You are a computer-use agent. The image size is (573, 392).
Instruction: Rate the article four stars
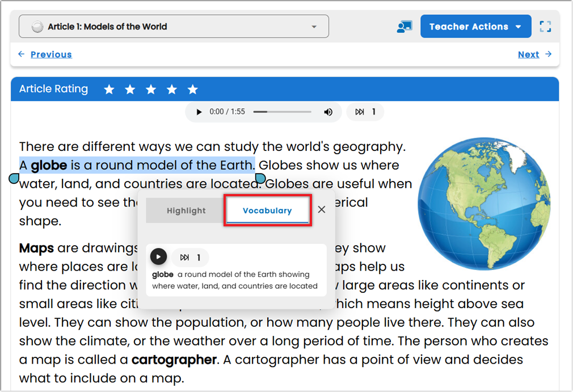pyautogui.click(x=172, y=89)
